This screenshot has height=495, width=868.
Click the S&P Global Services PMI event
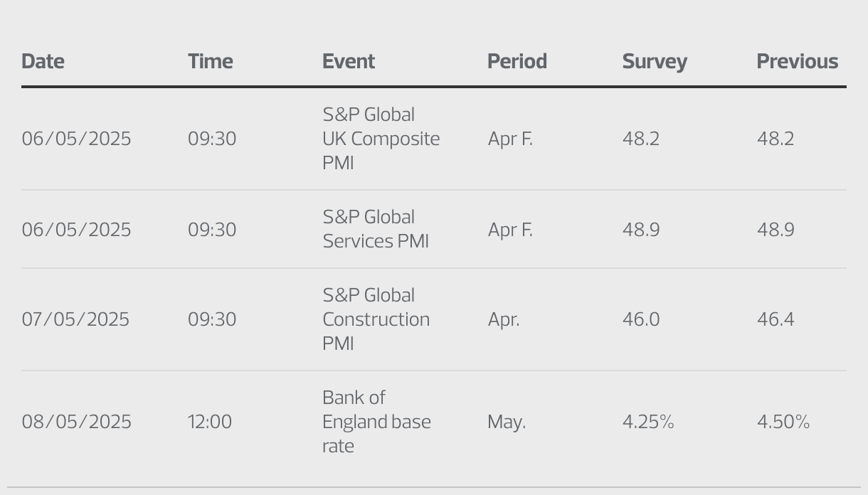(376, 229)
